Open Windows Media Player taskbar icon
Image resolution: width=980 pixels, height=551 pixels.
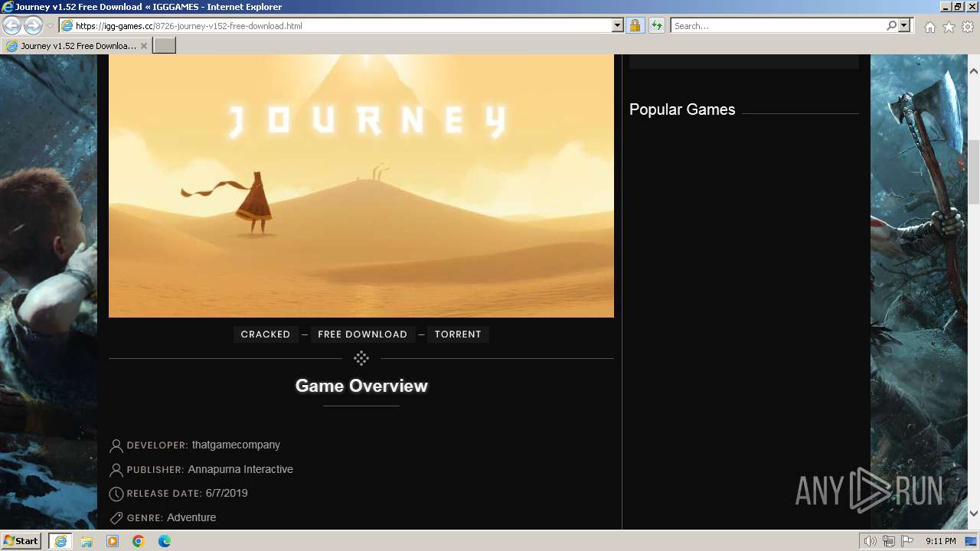(x=113, y=541)
